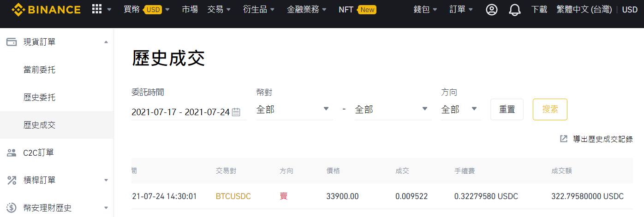Click the 重置 button
Image resolution: width=644 pixels, height=217 pixels.
tap(507, 110)
